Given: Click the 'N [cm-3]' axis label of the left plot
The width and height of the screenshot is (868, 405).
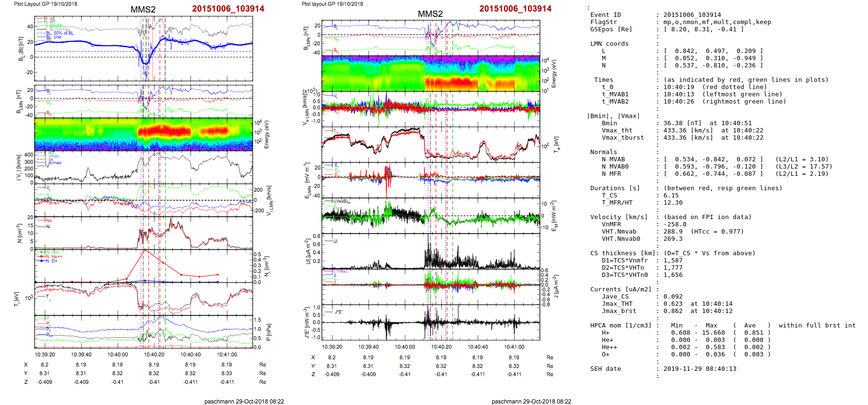Looking at the screenshot, I should [20, 233].
